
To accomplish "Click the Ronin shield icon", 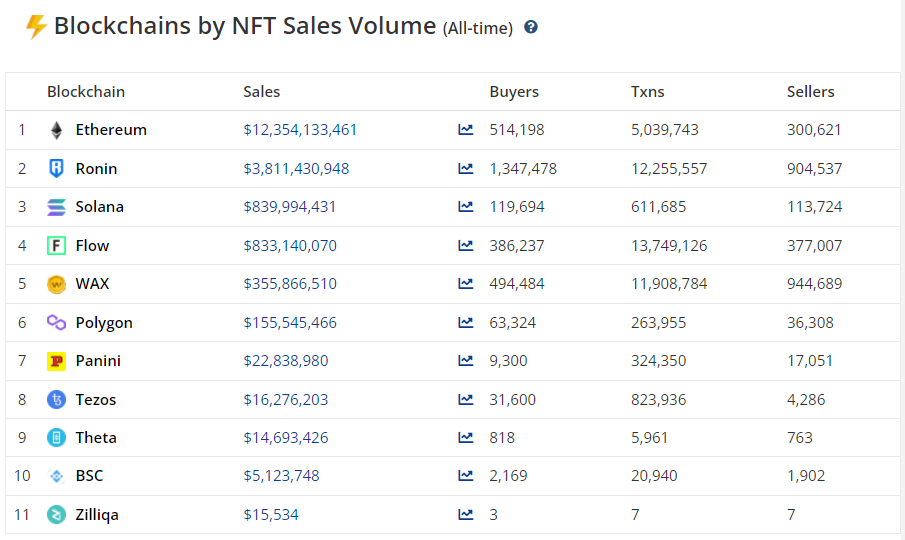I will click(56, 168).
